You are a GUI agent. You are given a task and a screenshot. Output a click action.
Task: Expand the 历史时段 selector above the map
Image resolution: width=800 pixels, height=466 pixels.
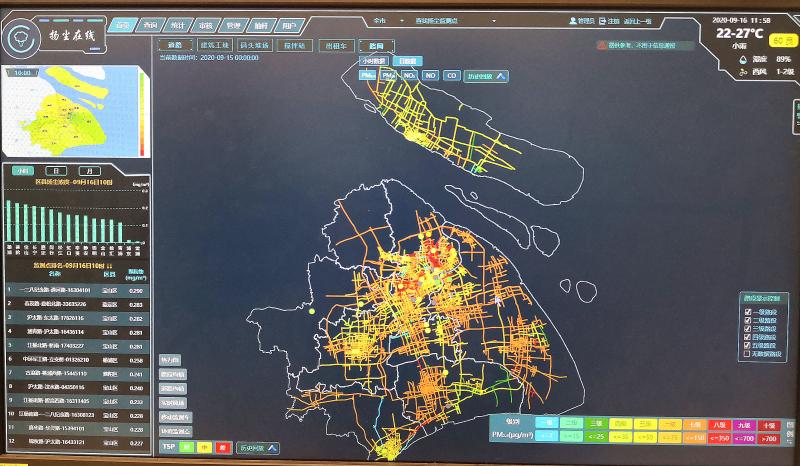click(x=489, y=75)
